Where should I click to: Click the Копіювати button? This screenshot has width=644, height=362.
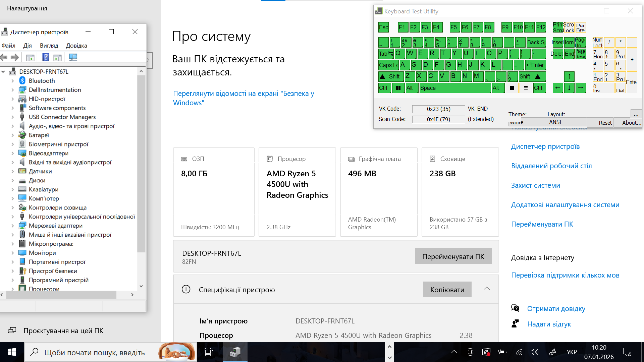[447, 290]
